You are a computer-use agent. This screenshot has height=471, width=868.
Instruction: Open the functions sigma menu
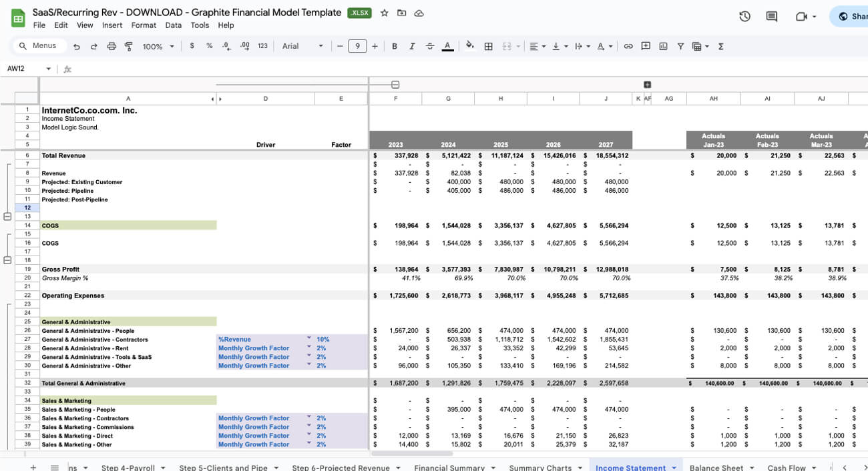[x=720, y=46]
